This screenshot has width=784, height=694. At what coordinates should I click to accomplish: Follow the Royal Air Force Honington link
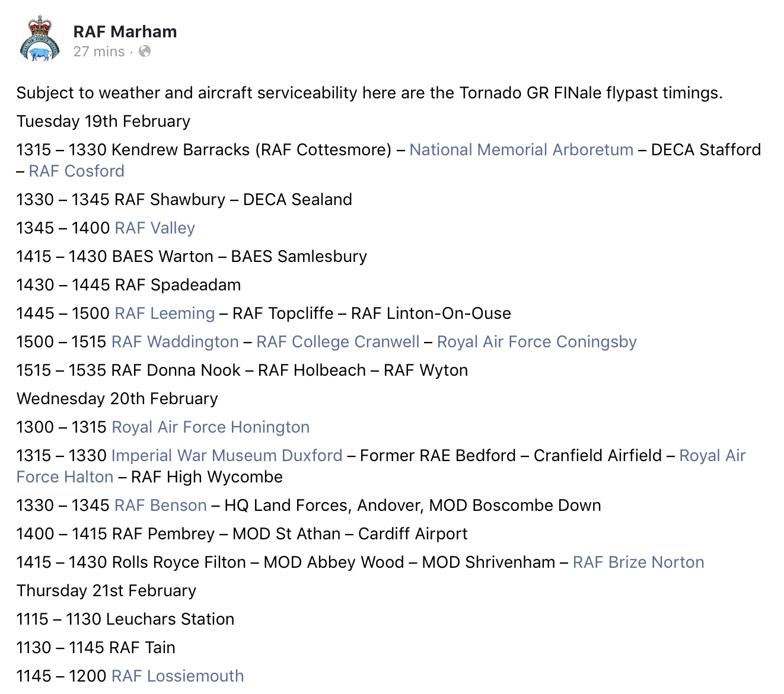click(211, 427)
